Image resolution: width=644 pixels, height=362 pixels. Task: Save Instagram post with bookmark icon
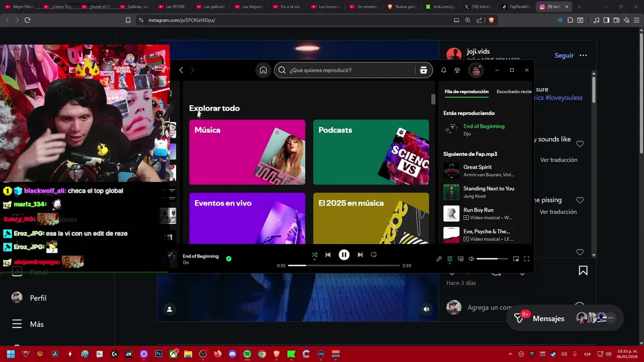tap(583, 271)
